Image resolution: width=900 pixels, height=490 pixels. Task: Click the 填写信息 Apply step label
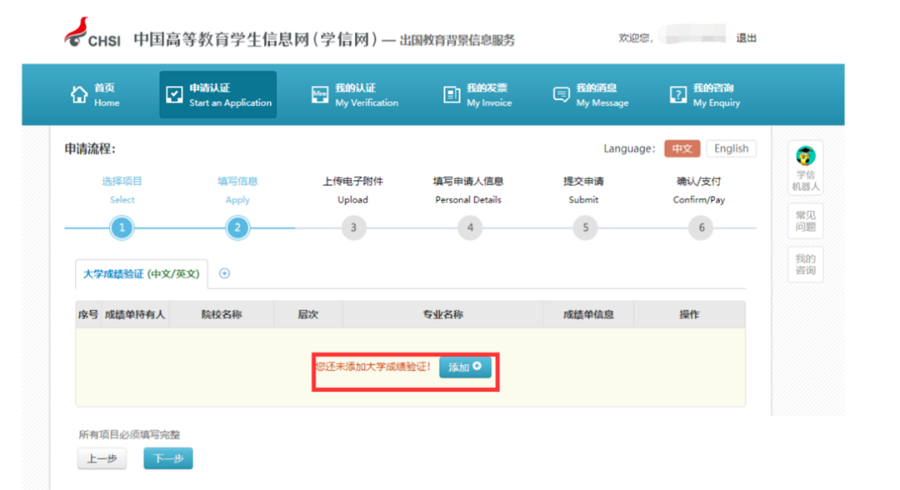[237, 190]
